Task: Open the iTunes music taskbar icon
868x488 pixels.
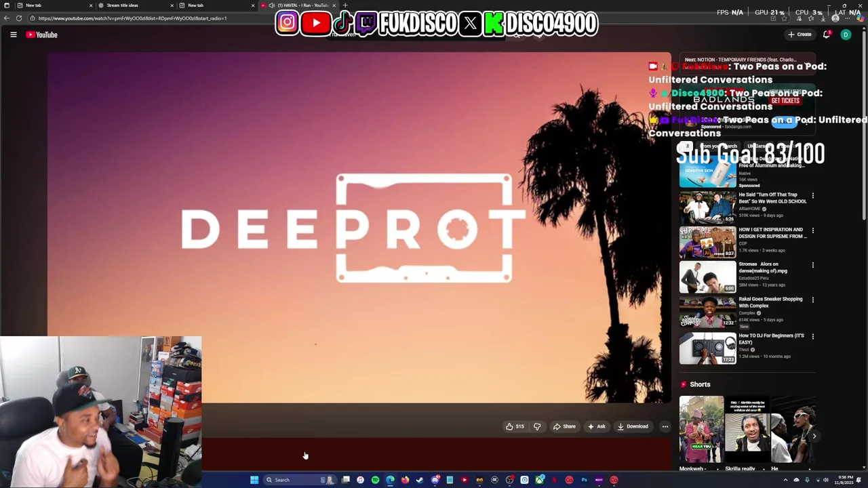Action: point(360,480)
